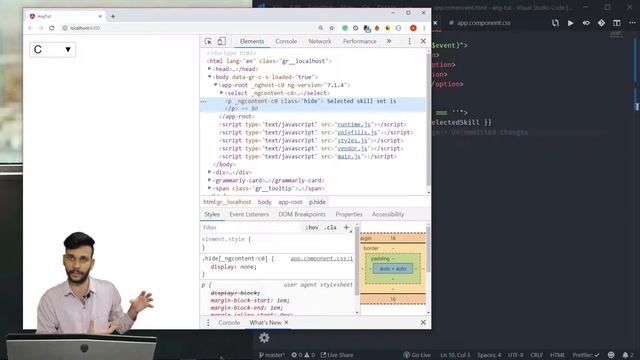Open the Performance tab
This screenshot has height=360, width=640.
(x=359, y=41)
